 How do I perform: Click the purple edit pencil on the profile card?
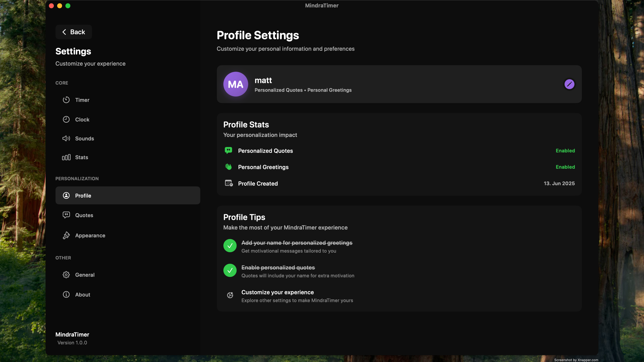pos(569,84)
